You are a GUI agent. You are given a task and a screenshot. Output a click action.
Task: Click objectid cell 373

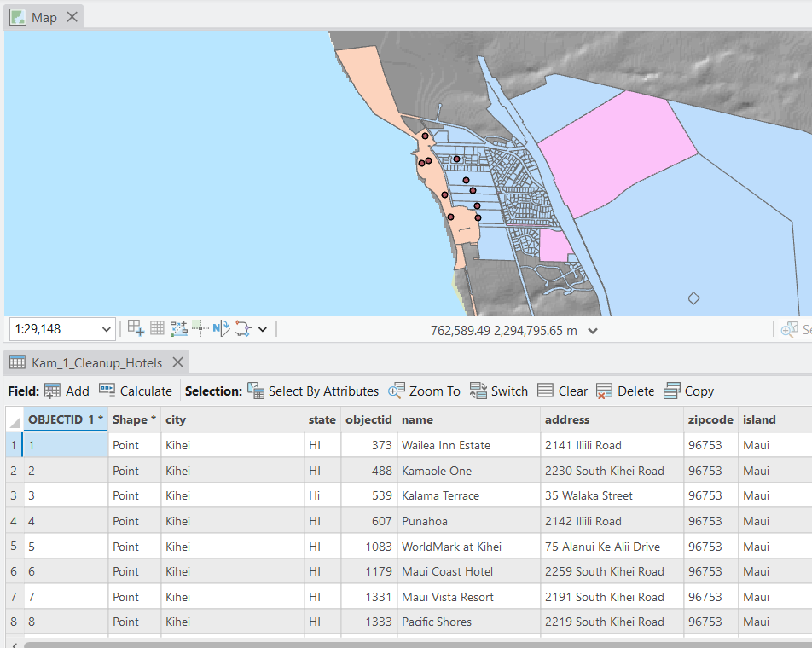click(368, 445)
